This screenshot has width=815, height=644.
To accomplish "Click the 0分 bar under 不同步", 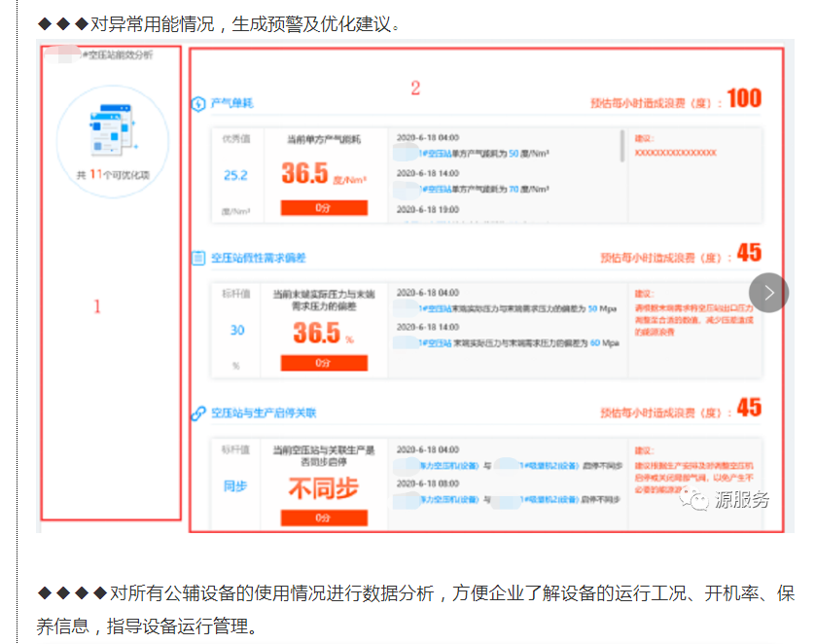I will (324, 518).
